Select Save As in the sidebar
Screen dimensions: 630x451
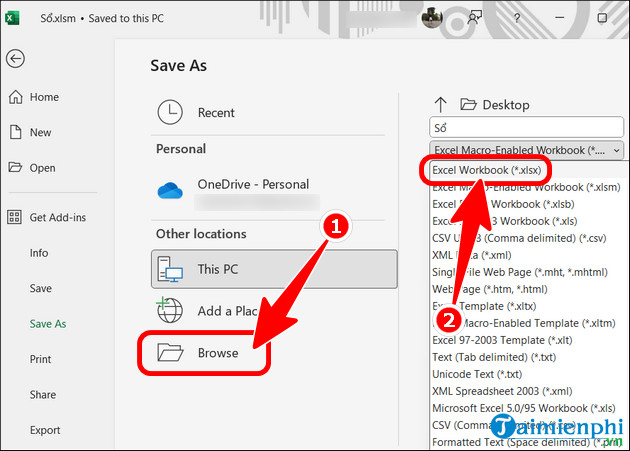point(48,324)
